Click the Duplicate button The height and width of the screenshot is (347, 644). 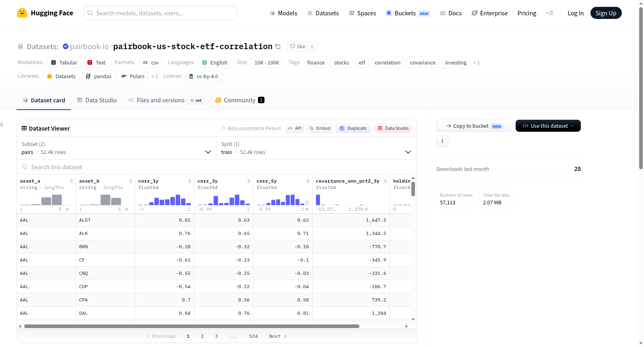click(x=353, y=128)
